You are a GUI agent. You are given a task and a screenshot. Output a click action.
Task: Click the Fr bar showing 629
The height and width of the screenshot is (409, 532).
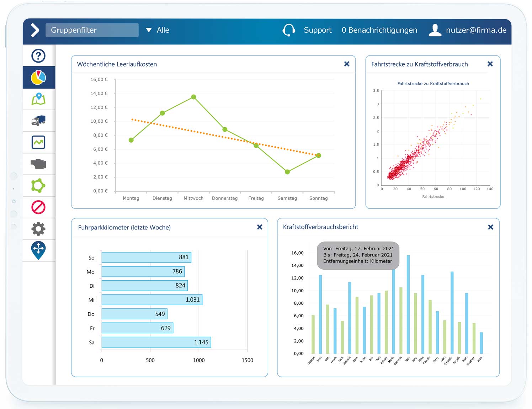[x=137, y=328]
